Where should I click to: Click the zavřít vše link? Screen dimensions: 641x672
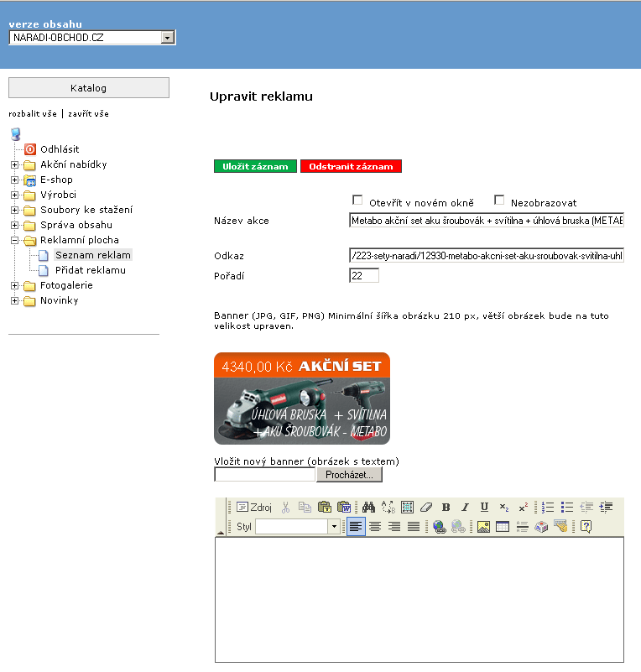(88, 113)
